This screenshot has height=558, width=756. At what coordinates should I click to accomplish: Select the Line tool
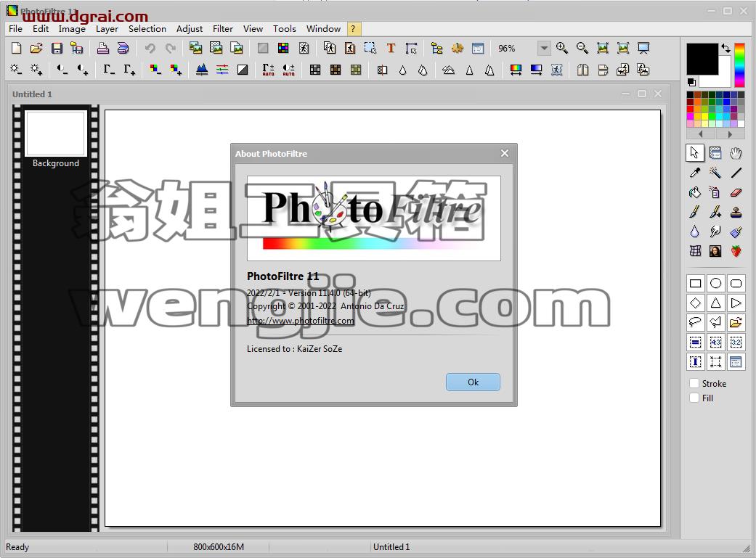736,173
